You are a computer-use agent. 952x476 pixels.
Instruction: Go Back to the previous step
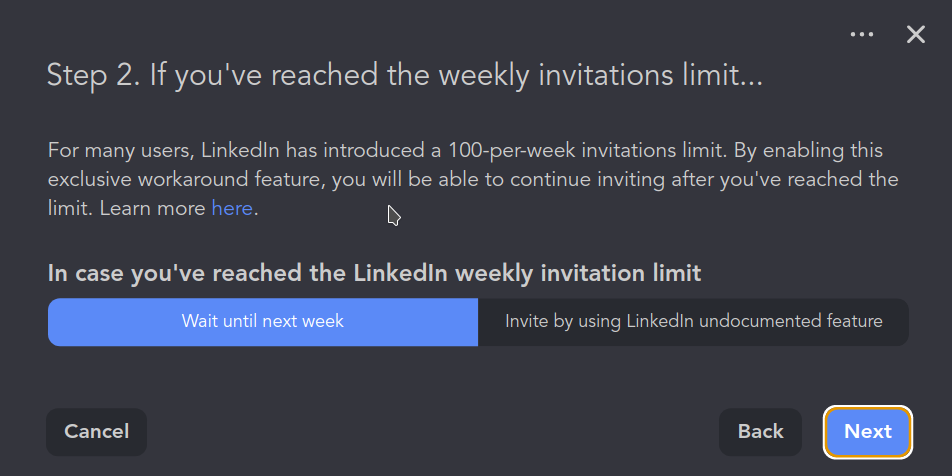coord(760,432)
